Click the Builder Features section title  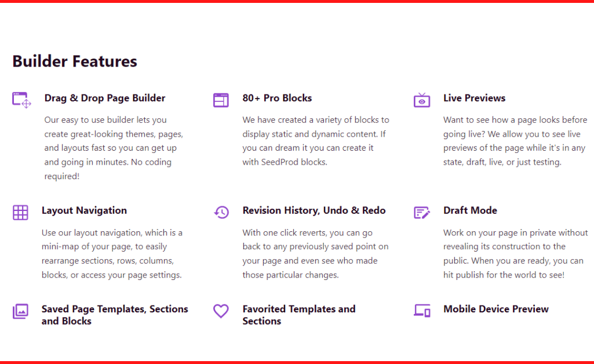click(x=75, y=61)
